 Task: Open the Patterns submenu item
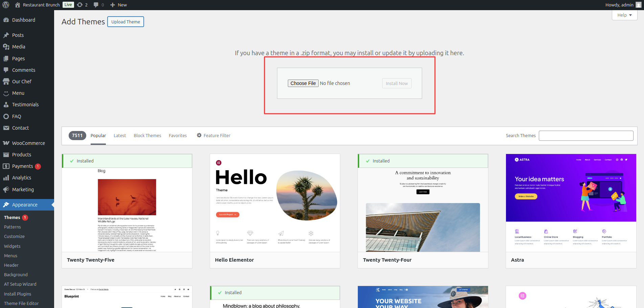[13, 227]
